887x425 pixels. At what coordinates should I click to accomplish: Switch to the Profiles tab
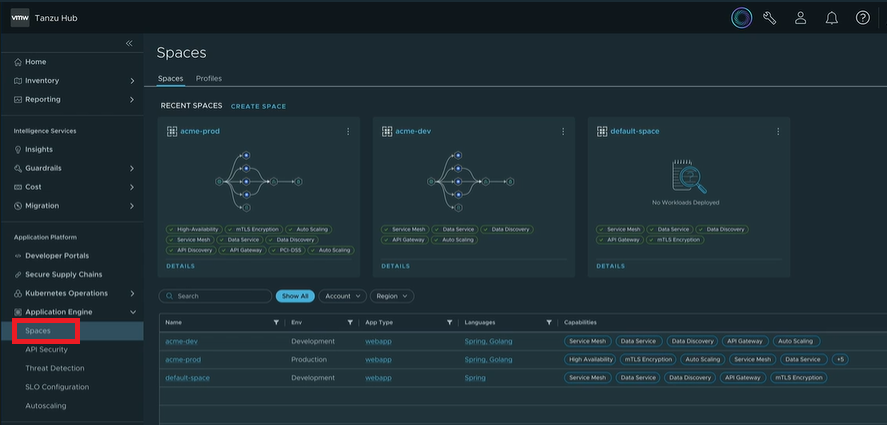[209, 78]
